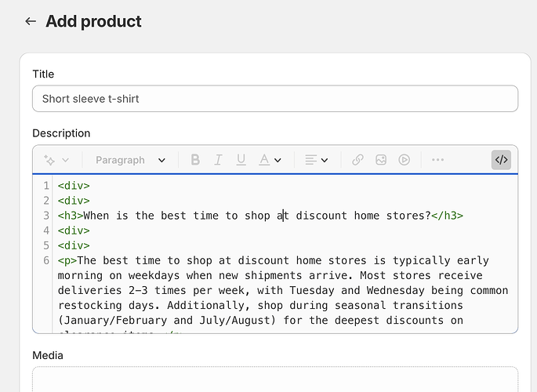The width and height of the screenshot is (537, 392).
Task: Expand the AI sparkle dropdown chevron
Action: point(66,160)
